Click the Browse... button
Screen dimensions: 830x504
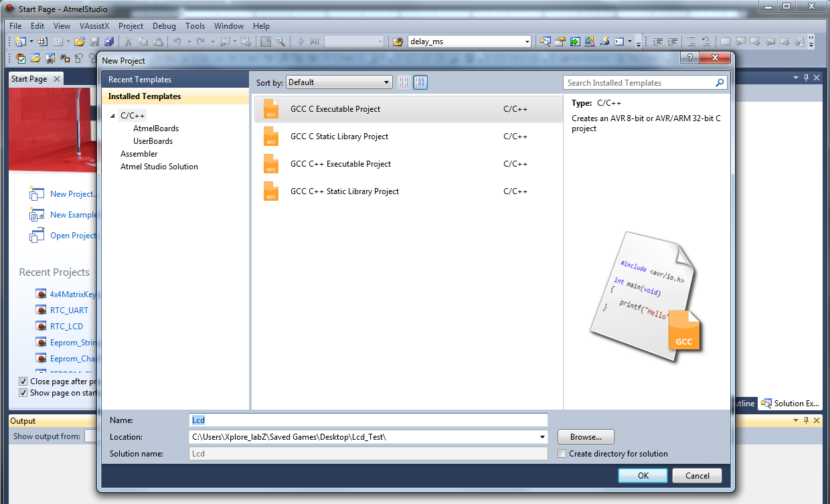[x=586, y=437]
